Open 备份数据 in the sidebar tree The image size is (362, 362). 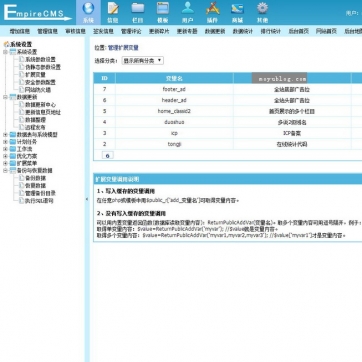[x=35, y=178]
